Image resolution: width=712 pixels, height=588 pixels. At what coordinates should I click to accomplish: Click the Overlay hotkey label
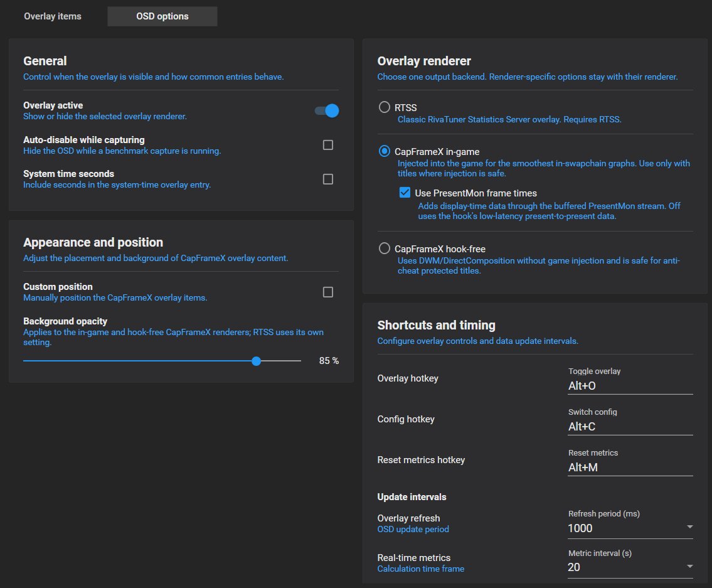coord(408,378)
